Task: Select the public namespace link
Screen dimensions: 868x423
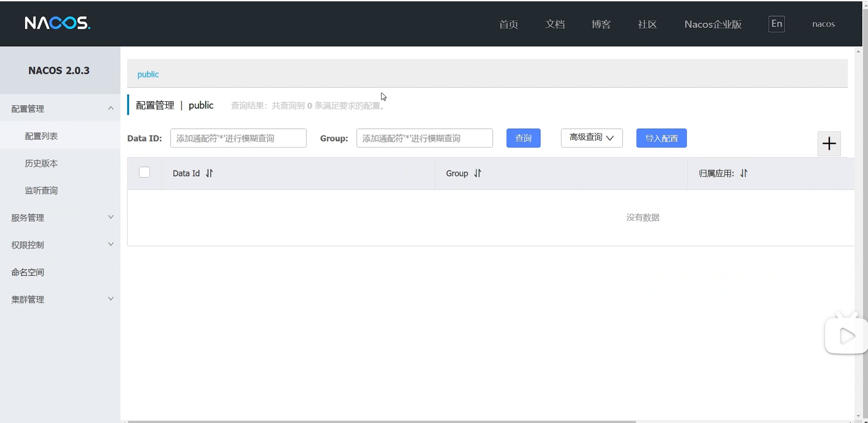Action: pos(148,74)
